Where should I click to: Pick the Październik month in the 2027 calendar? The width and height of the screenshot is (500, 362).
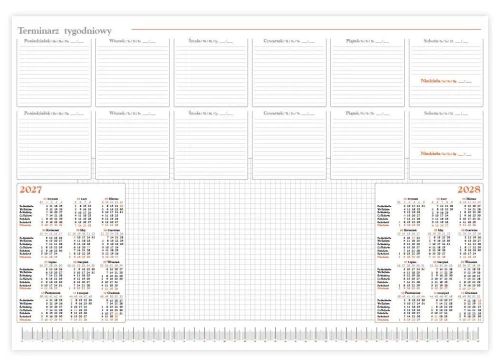[51, 306]
